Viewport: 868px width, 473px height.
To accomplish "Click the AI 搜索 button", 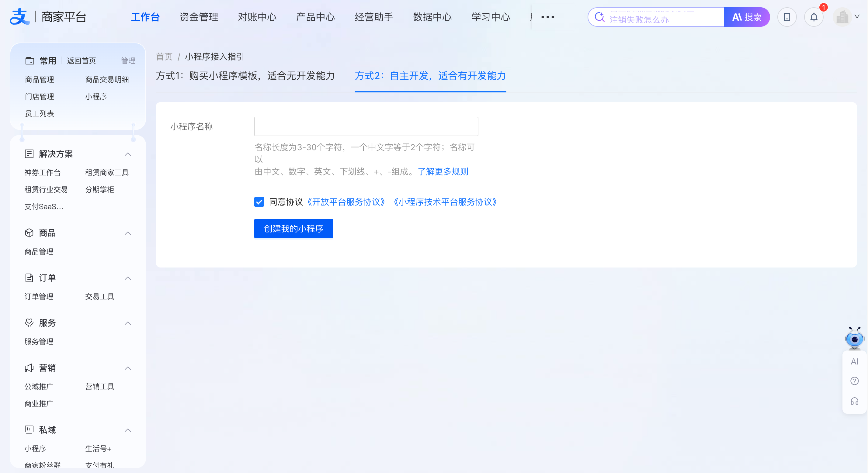I will tap(746, 17).
